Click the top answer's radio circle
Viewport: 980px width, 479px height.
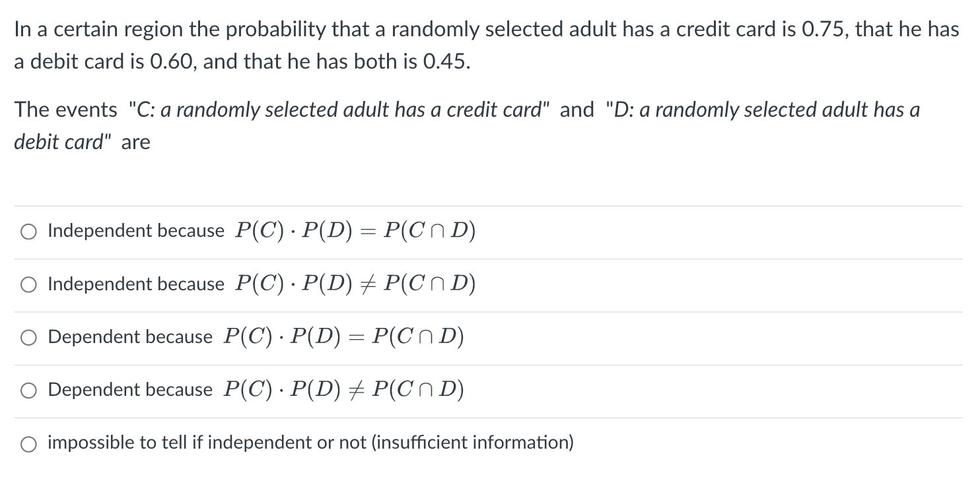28,230
